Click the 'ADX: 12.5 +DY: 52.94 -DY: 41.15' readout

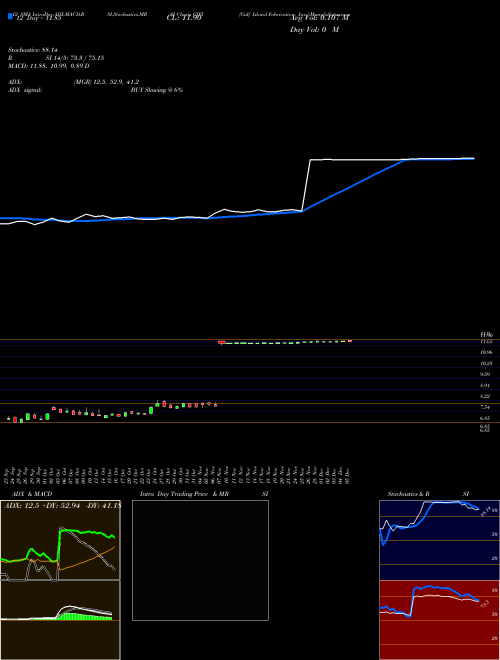pos(62,506)
